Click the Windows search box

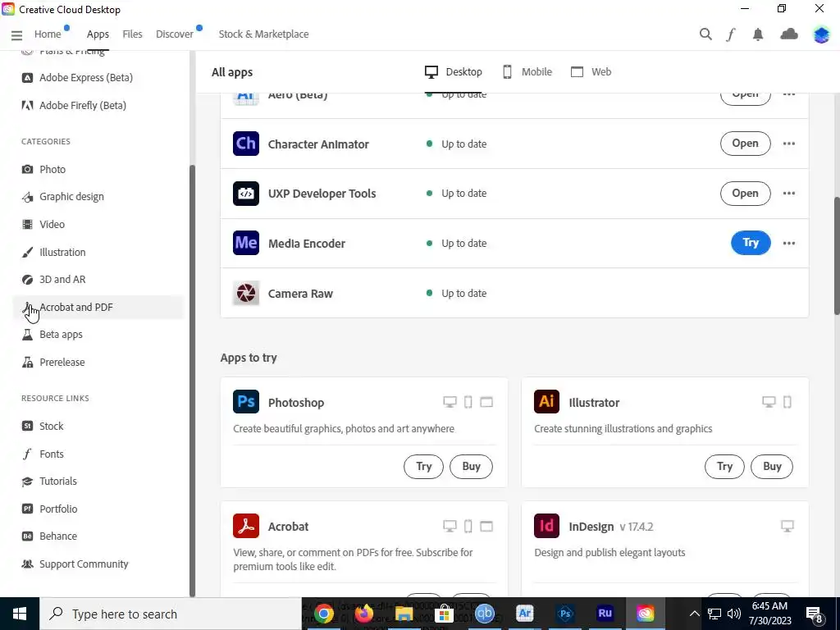click(x=171, y=614)
